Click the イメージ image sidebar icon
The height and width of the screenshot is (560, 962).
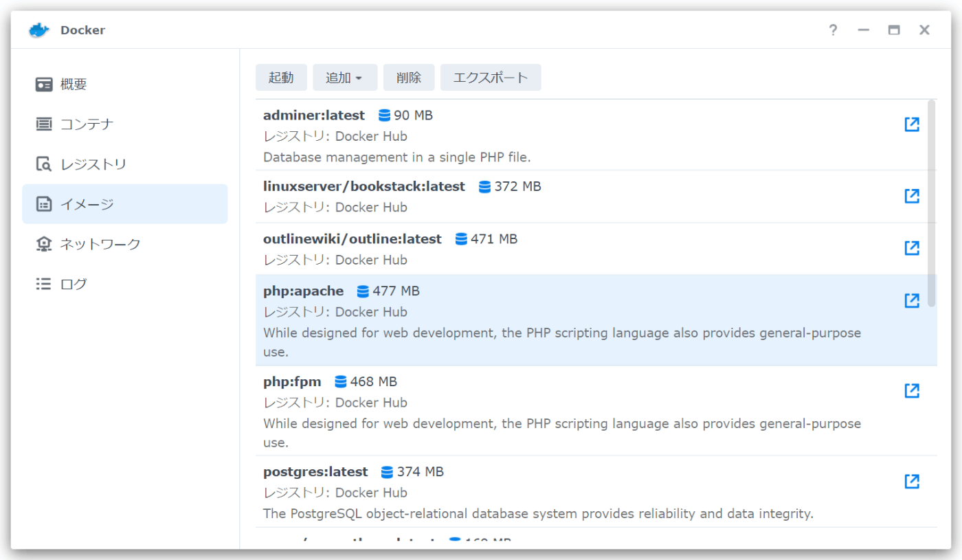(x=44, y=204)
